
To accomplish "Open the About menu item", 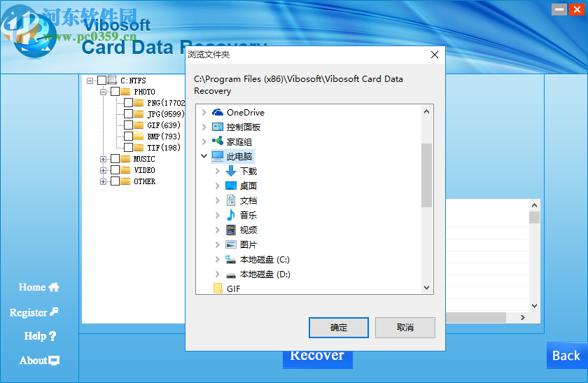I will pos(39,361).
